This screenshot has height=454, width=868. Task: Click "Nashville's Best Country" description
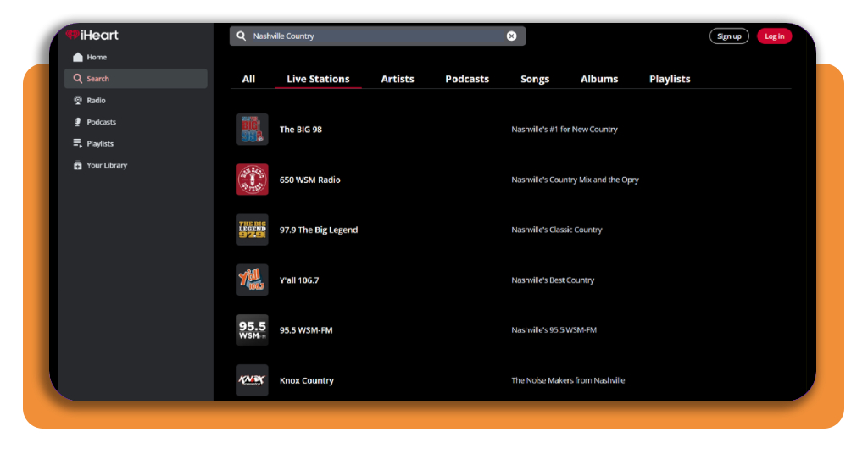[x=553, y=280]
